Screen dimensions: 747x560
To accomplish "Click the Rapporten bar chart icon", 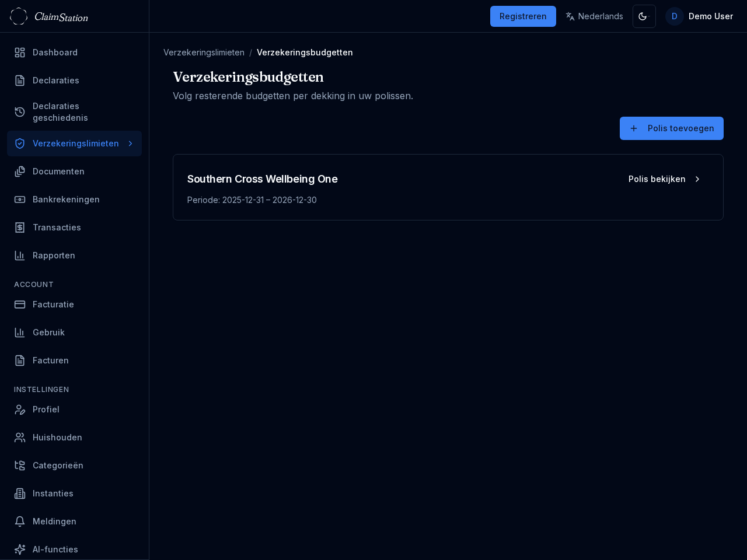I will [20, 256].
